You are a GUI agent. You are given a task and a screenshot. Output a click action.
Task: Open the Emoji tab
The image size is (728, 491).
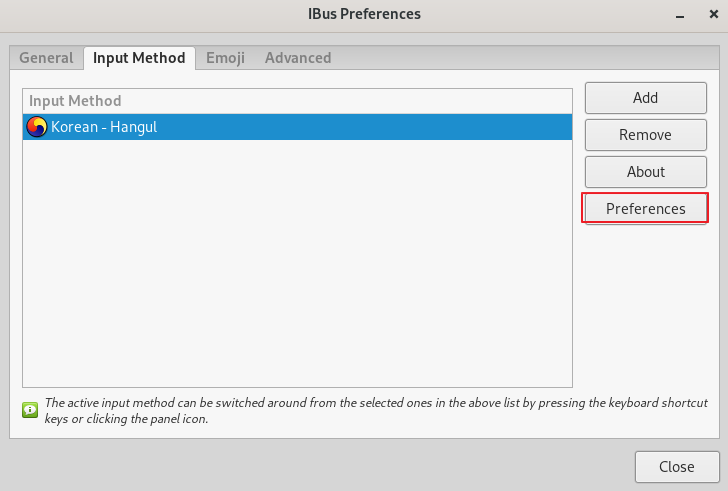tap(225, 58)
